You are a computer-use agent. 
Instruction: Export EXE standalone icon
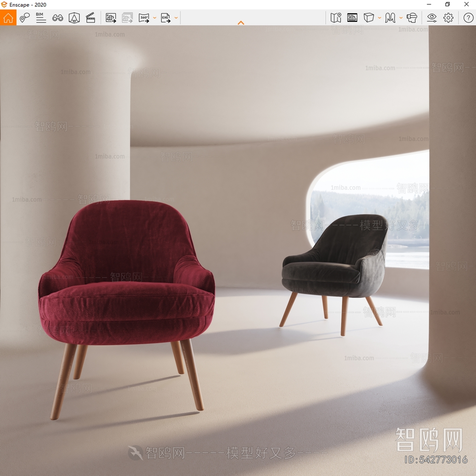click(166, 18)
